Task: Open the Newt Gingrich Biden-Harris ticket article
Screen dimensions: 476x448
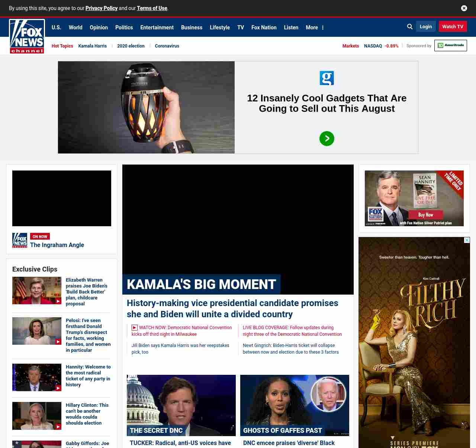Action: click(x=290, y=349)
